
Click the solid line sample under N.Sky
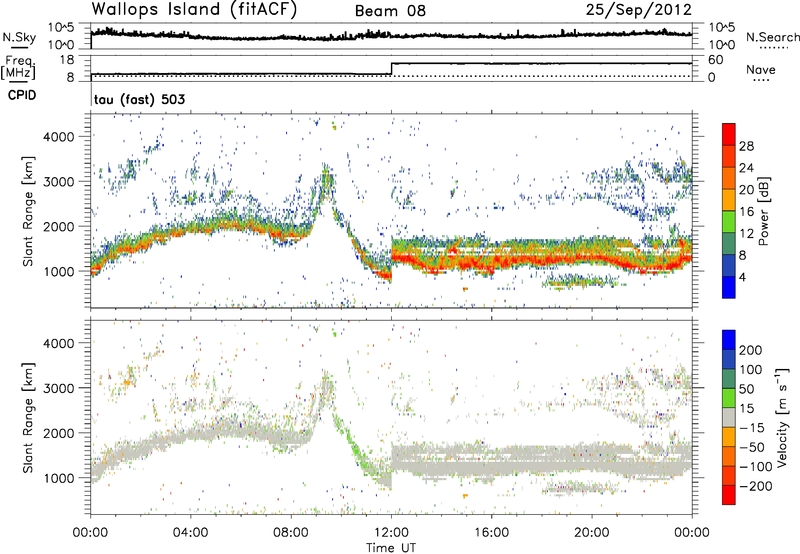pyautogui.click(x=19, y=47)
